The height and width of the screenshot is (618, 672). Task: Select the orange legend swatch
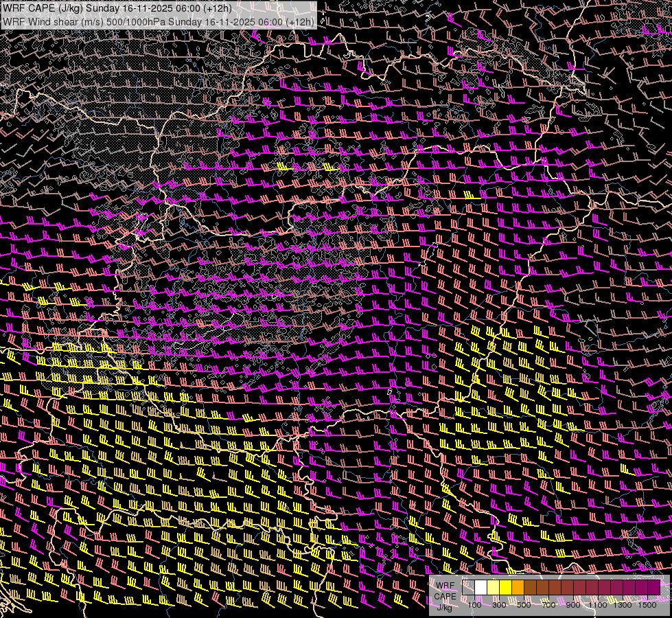518,588
